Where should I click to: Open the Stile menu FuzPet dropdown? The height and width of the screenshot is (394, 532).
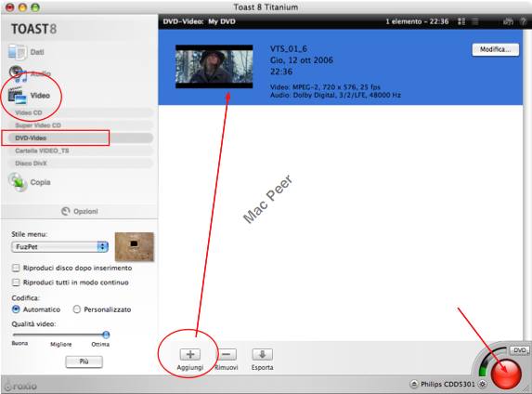59,247
